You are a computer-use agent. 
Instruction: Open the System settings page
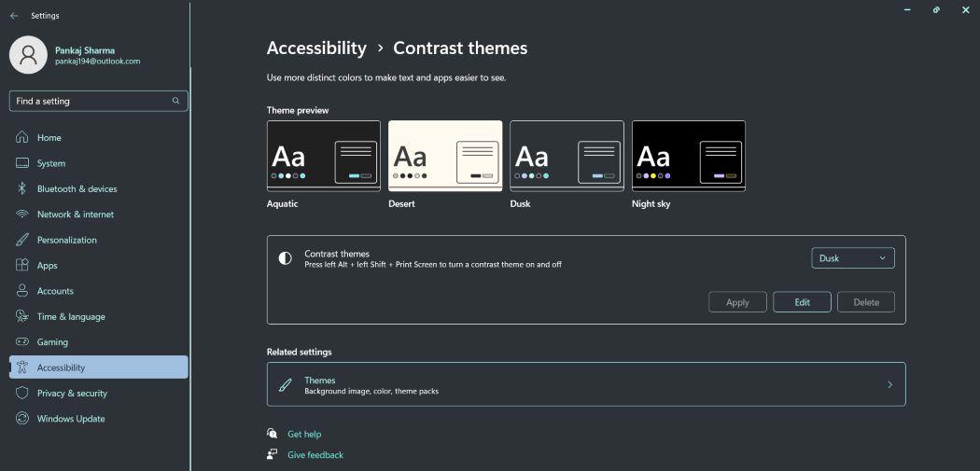tap(51, 163)
